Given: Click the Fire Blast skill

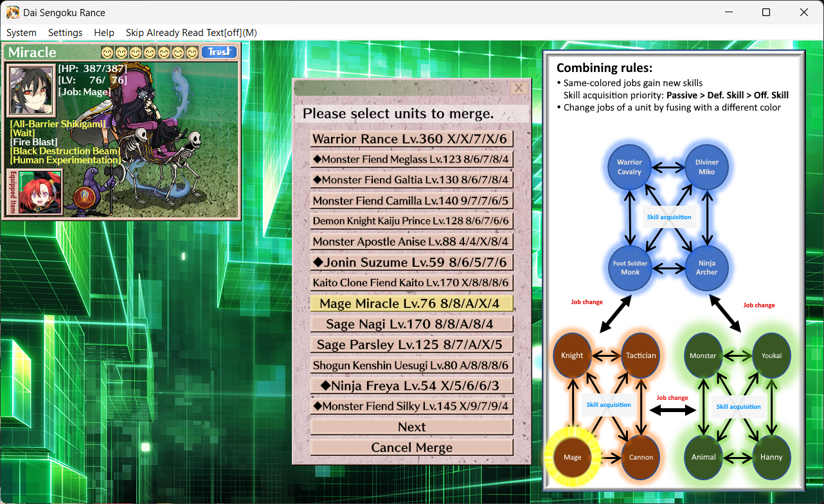Looking at the screenshot, I should click(x=33, y=141).
